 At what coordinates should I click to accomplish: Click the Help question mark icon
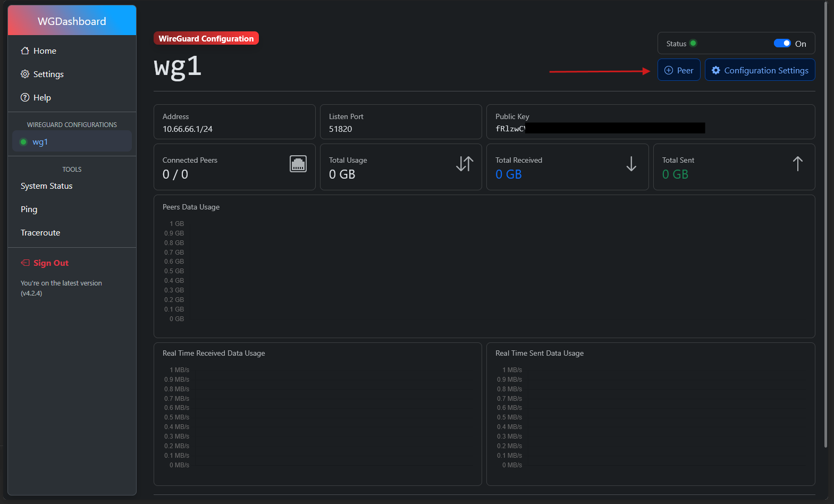25,97
